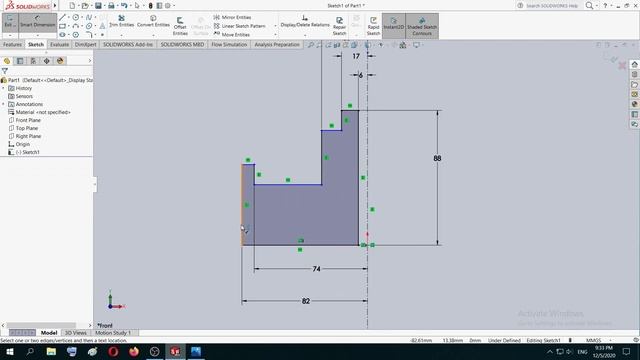Open dropdown under Trim Entities

[122, 36]
